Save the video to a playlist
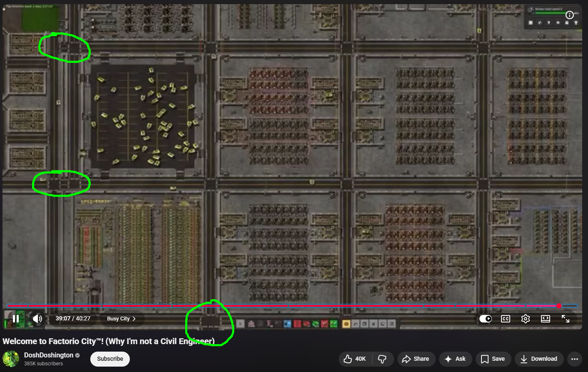588x372 pixels. tap(493, 359)
